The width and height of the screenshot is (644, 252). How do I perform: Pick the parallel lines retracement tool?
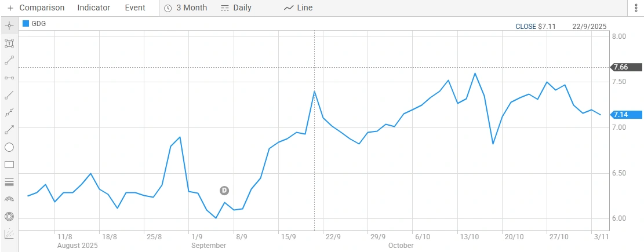(x=9, y=182)
